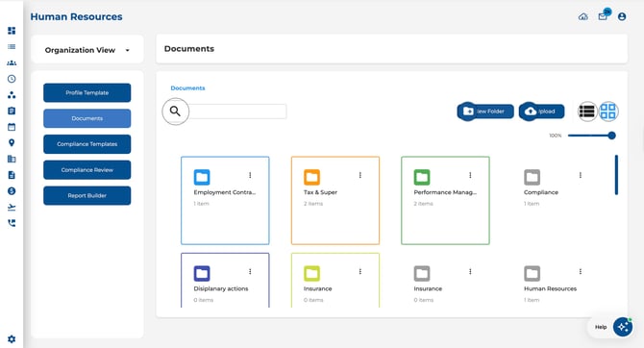Screen dimensions: 644x348
Task: Open the dashboard icon in left sidebar
Action: (x=12, y=31)
